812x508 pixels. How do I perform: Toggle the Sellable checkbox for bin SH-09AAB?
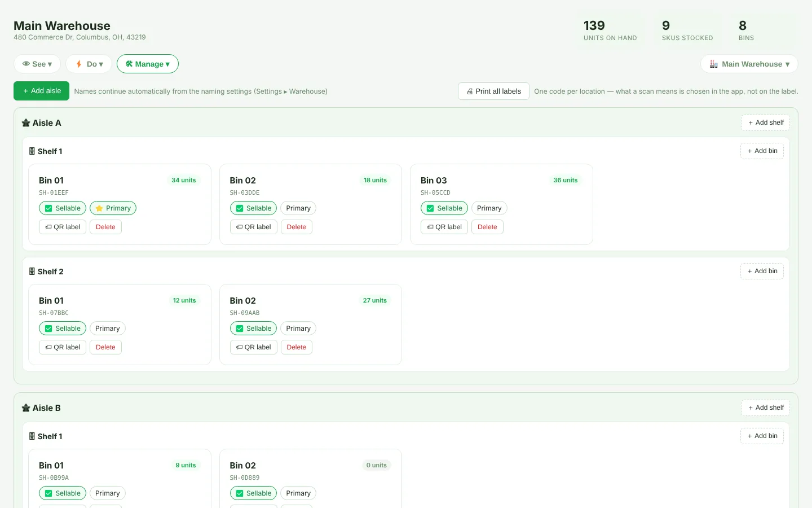pyautogui.click(x=240, y=329)
